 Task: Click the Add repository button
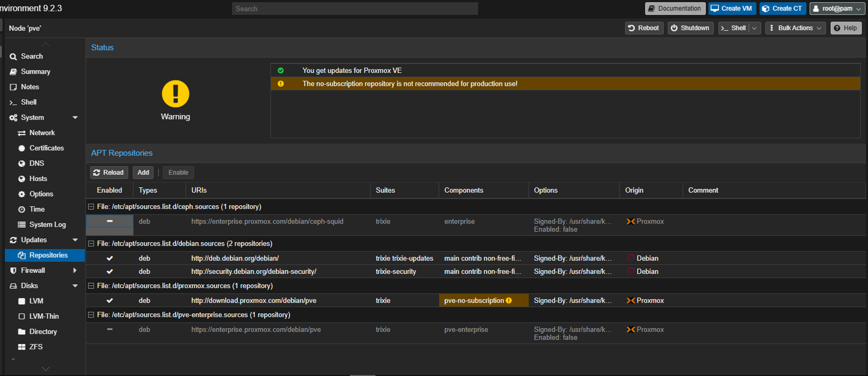coord(143,172)
